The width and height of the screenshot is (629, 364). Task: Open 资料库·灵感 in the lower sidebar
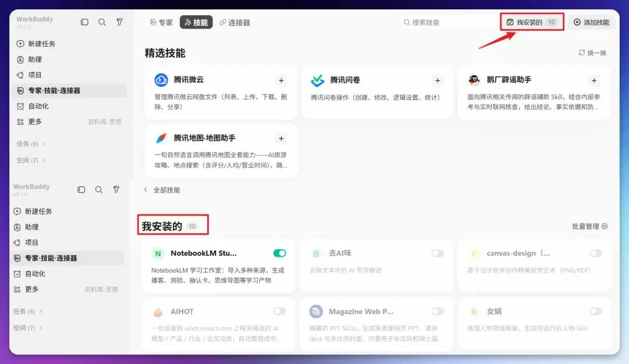(101, 289)
